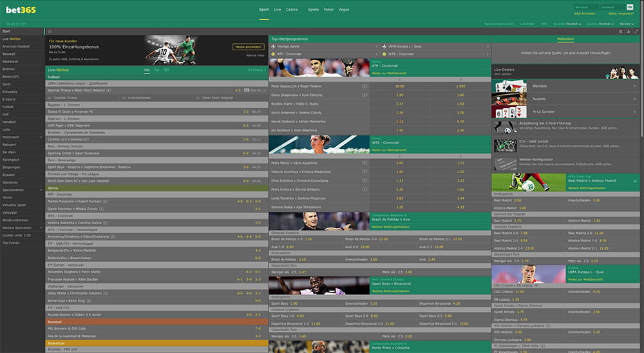Click live-stream icon on Kvitova v Serena Williams row

click(365, 189)
